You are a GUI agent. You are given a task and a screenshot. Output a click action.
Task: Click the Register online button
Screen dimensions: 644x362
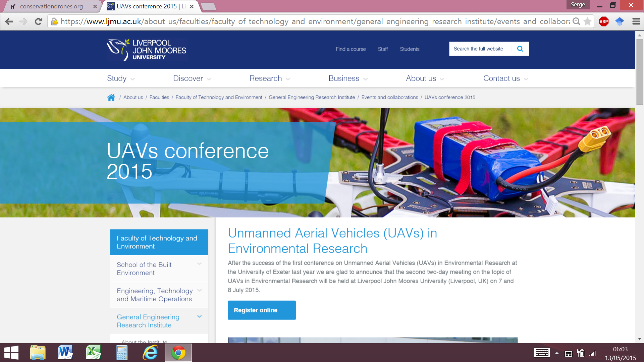point(262,310)
